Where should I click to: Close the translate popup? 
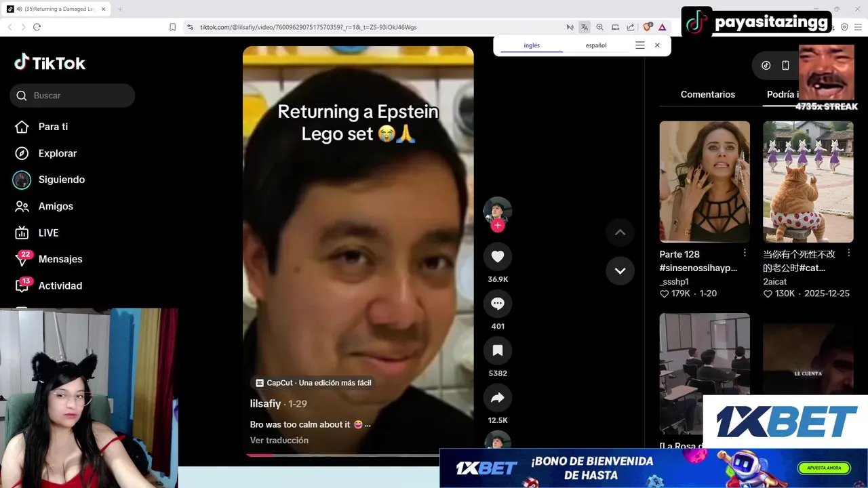point(657,45)
